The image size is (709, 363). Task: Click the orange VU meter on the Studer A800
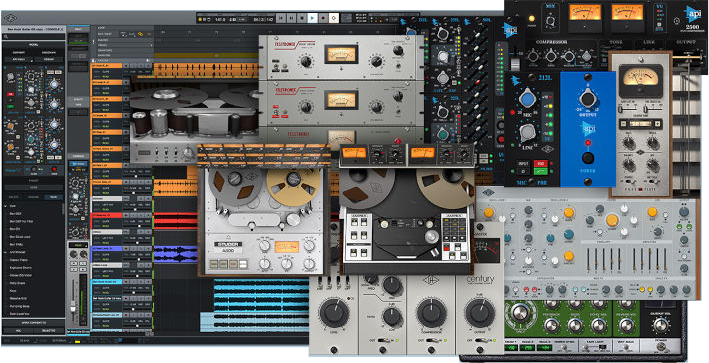point(286,247)
